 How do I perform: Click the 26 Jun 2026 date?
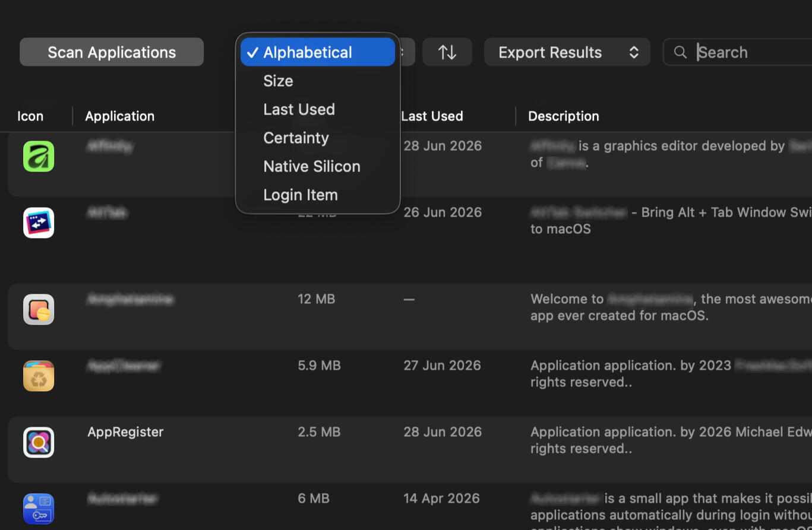coord(443,212)
